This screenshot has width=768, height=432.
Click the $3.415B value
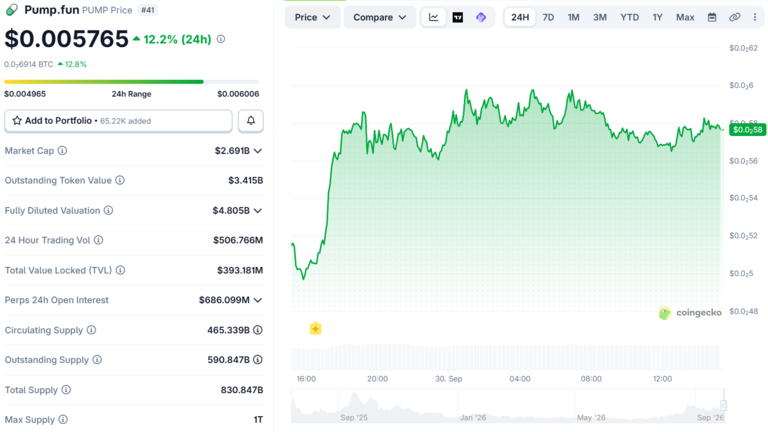pos(245,181)
